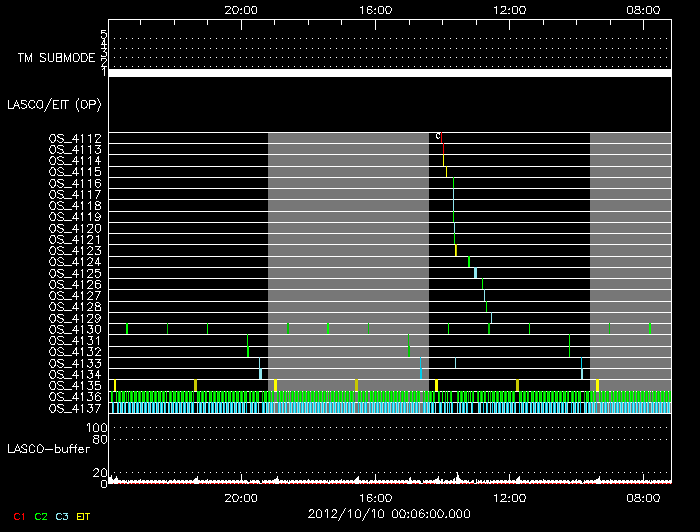Select the OS_4130 row label

(75, 329)
